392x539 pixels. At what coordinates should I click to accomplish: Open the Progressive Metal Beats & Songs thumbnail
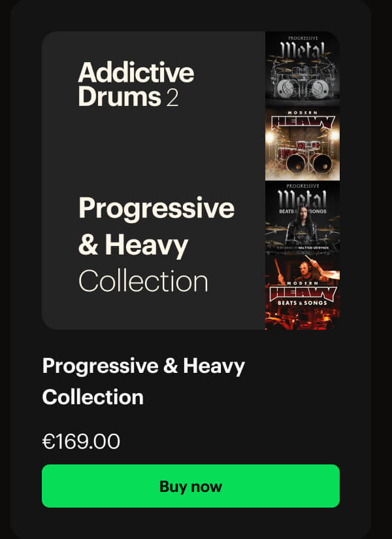302,217
